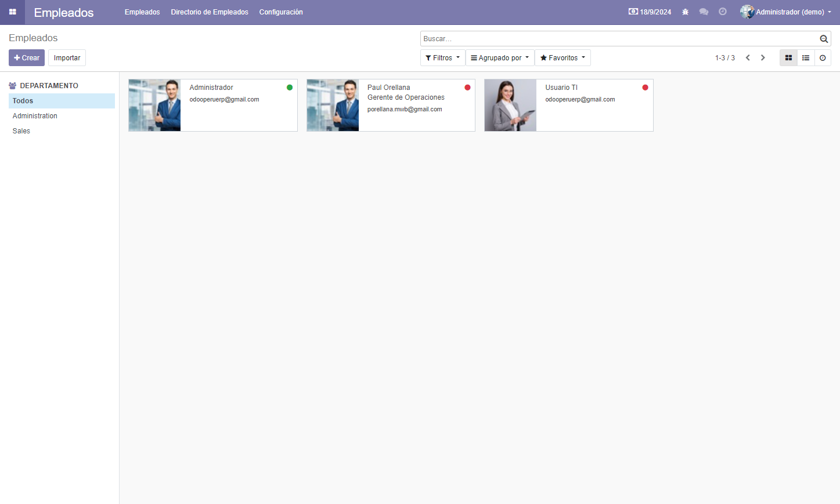Click Gerente de Operaciones job title
The width and height of the screenshot is (840, 504).
pos(406,97)
